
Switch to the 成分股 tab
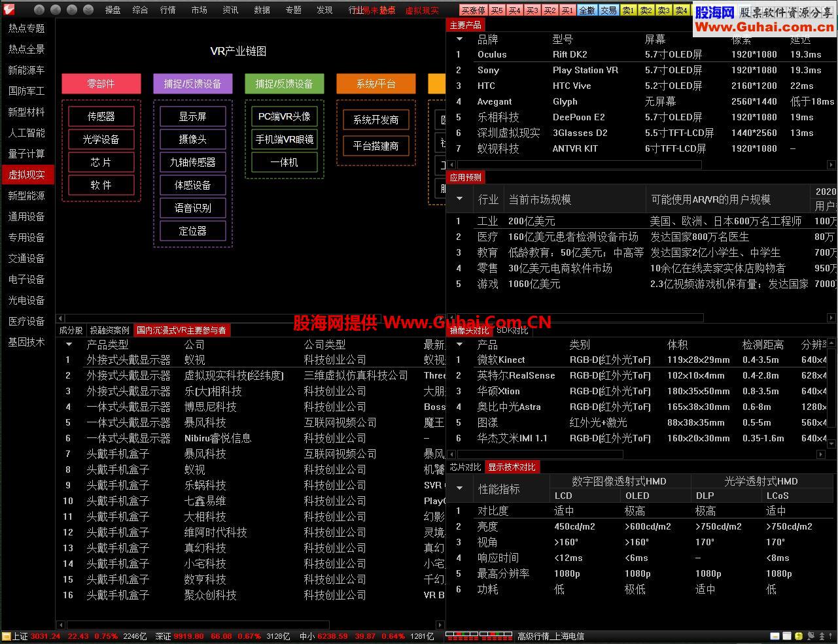coord(71,330)
